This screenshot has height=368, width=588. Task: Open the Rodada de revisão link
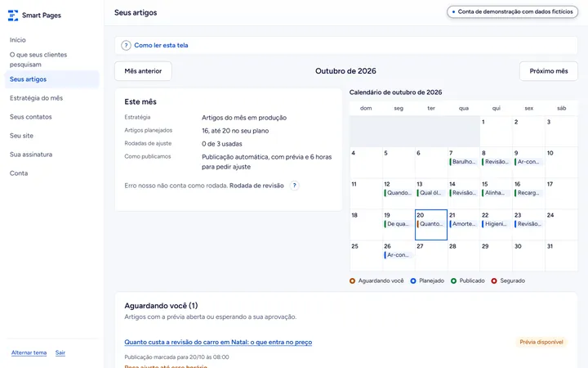click(x=256, y=186)
